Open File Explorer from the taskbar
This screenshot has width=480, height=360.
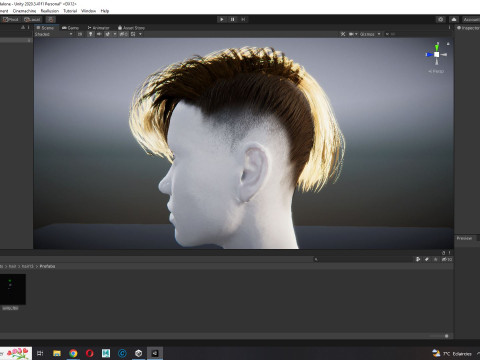[x=57, y=353]
